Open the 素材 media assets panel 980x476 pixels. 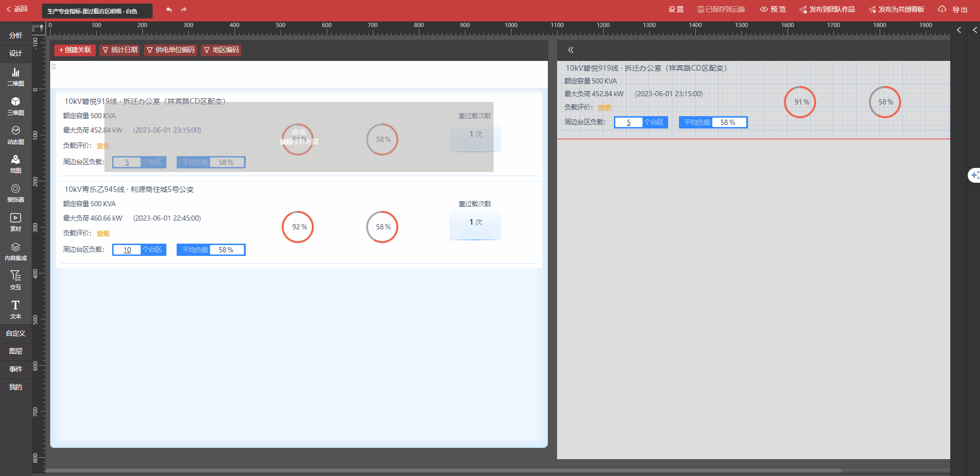(x=15, y=222)
